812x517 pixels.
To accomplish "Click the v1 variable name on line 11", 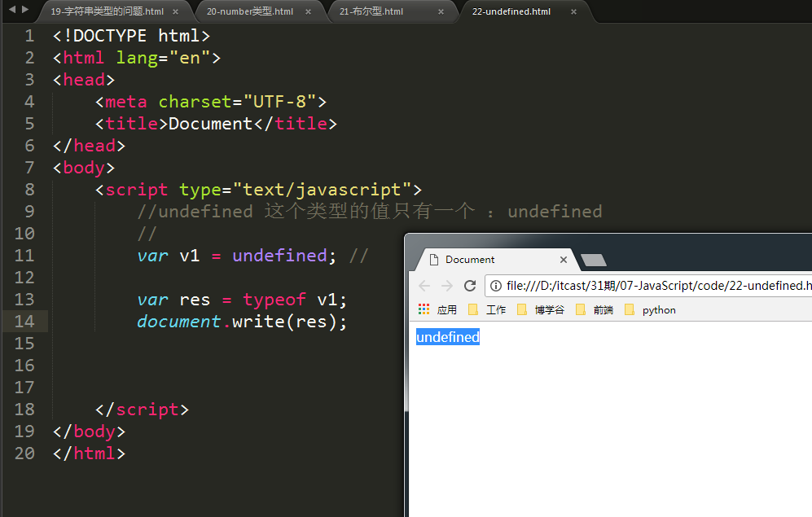I will click(190, 256).
